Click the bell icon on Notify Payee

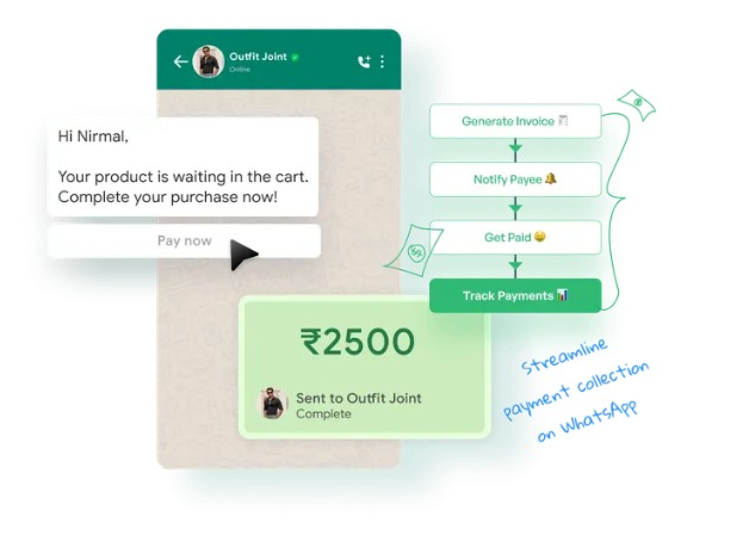click(551, 179)
